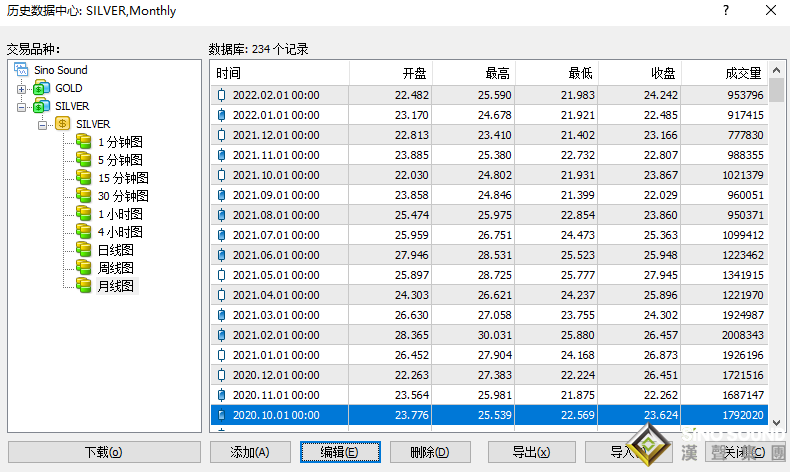Collapse the SILVER group tree node
This screenshot has width=790, height=472.
coord(21,107)
